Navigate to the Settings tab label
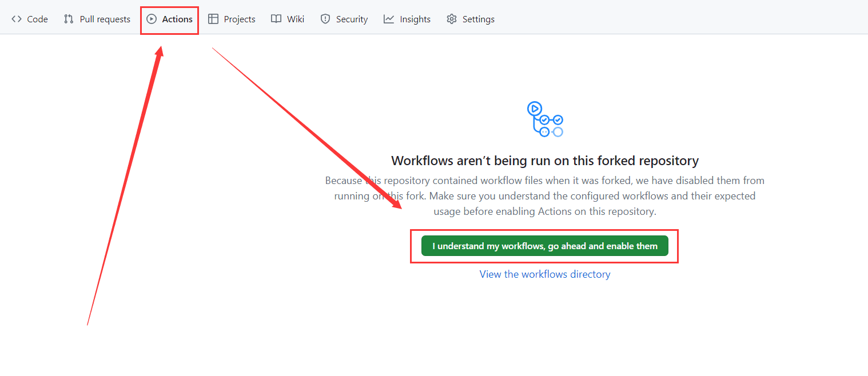 479,19
